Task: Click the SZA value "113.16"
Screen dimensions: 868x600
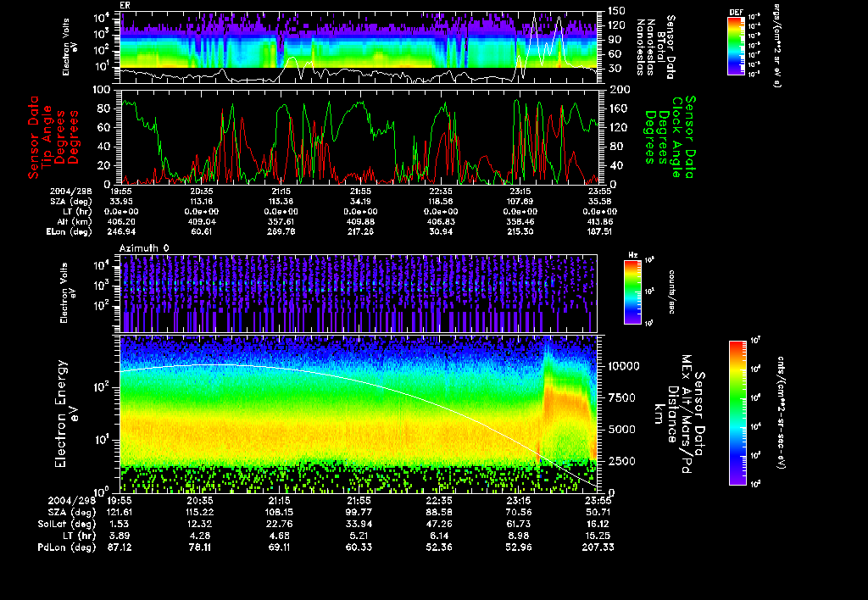Action: 202,202
